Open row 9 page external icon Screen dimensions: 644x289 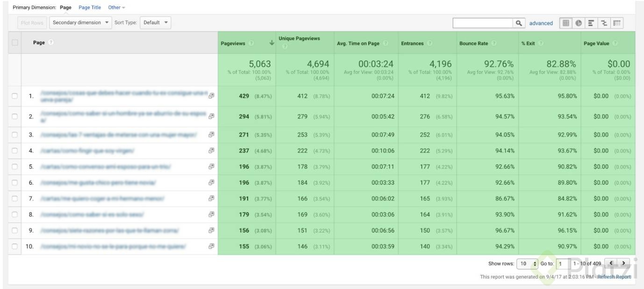click(211, 230)
